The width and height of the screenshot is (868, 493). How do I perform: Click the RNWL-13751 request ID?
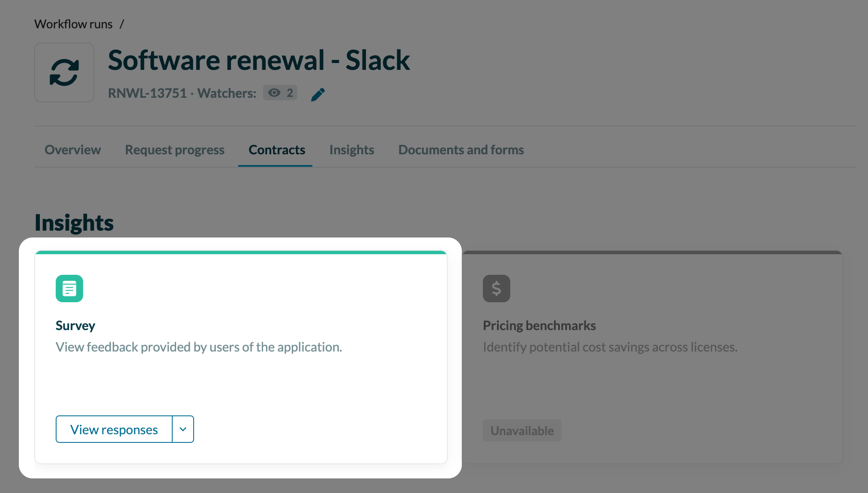pos(147,93)
